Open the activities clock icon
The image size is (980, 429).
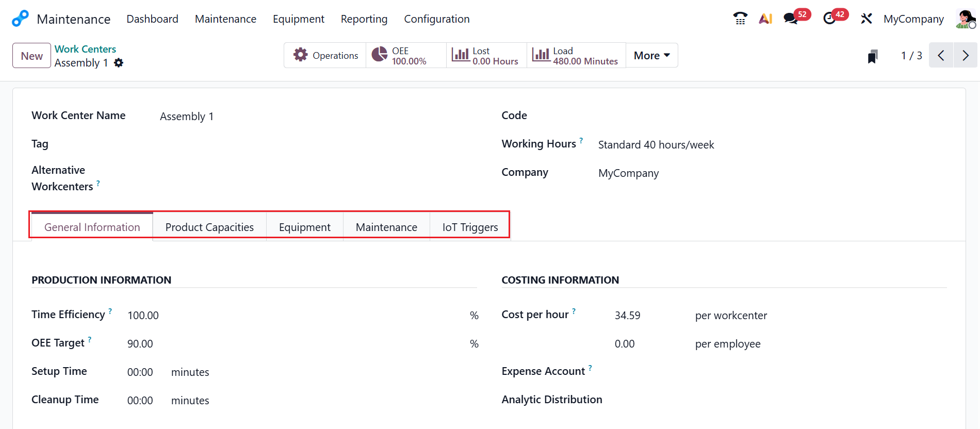click(x=829, y=19)
